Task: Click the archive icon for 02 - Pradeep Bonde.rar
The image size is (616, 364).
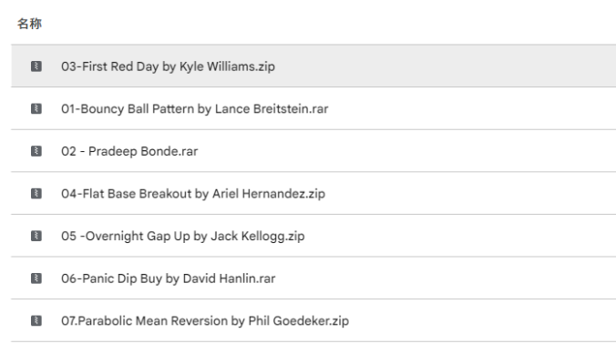Action: point(36,151)
